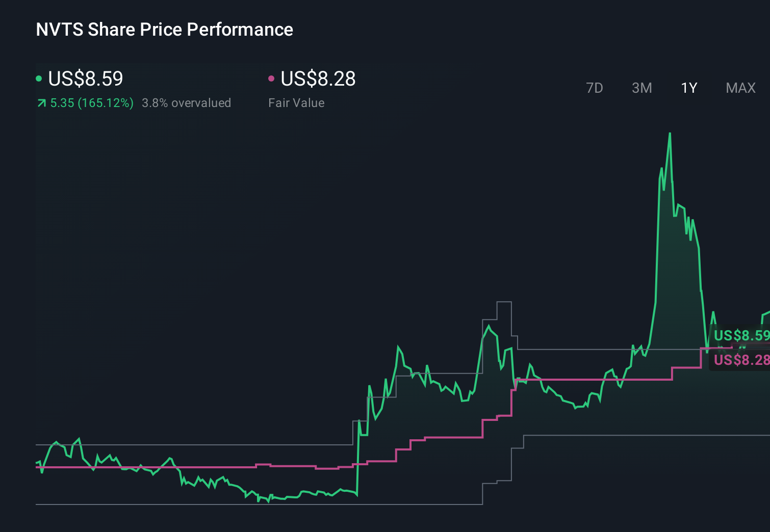Click the Fair Value text label

pos(296,102)
